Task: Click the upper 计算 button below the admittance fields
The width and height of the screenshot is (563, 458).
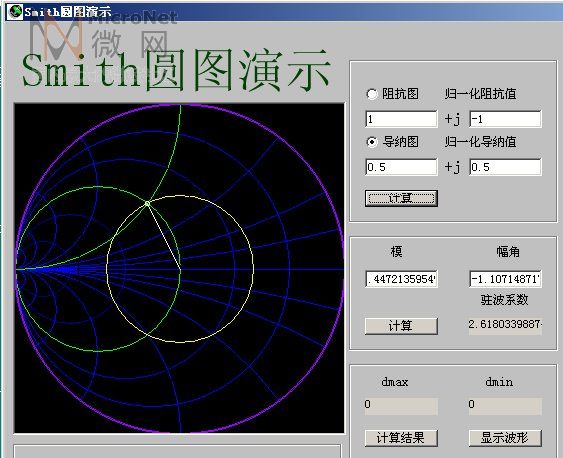Action: [401, 198]
